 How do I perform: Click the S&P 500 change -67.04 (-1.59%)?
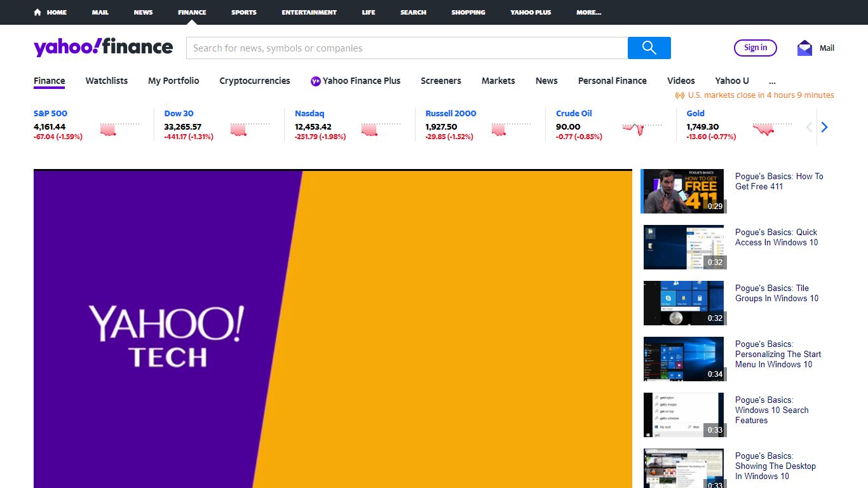coord(58,137)
